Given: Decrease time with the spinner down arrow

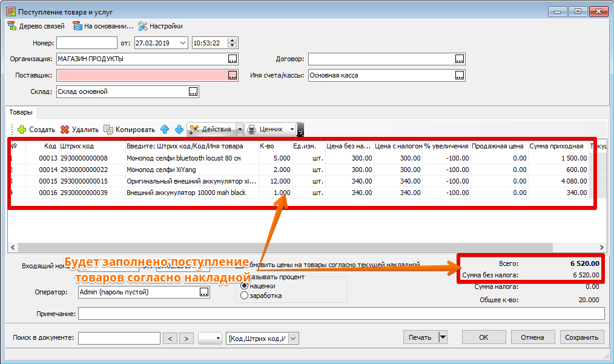Looking at the screenshot, I should click(x=233, y=46).
